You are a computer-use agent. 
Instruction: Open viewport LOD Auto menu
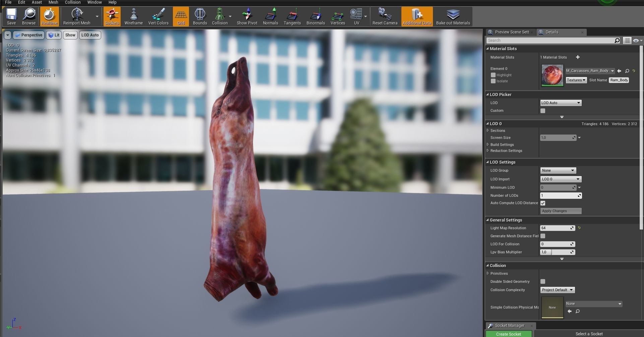point(90,35)
